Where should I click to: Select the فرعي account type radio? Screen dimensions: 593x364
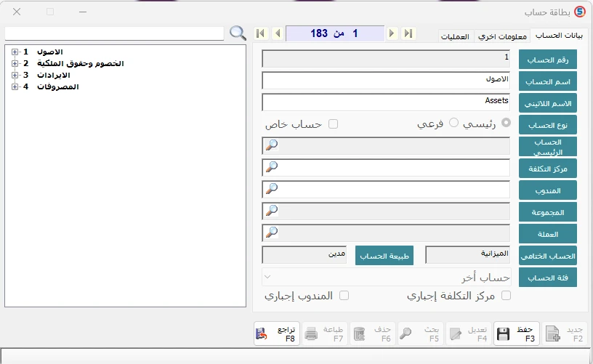pos(453,123)
